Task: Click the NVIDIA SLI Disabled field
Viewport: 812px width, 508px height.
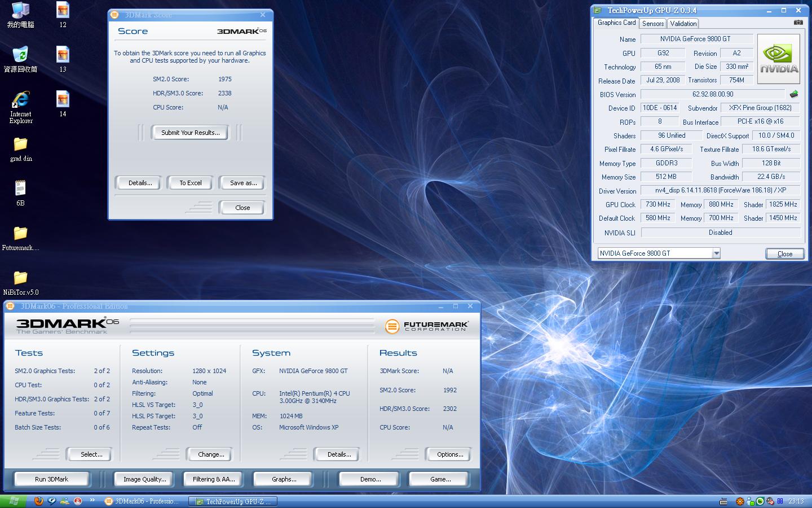Action: click(720, 233)
